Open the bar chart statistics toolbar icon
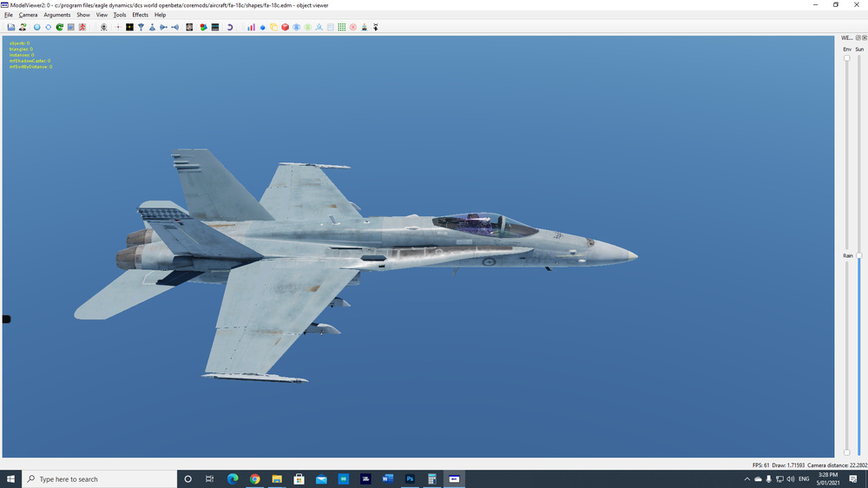The image size is (868, 488). (252, 27)
